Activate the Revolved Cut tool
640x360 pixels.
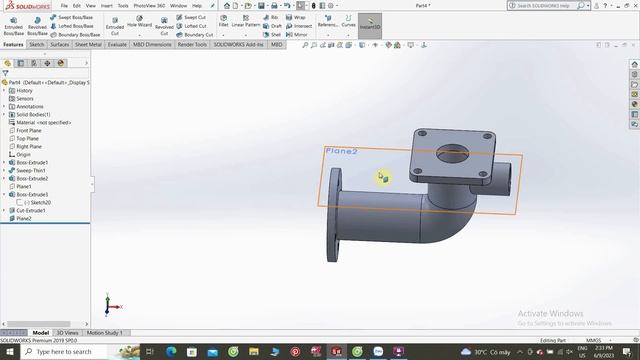(164, 27)
